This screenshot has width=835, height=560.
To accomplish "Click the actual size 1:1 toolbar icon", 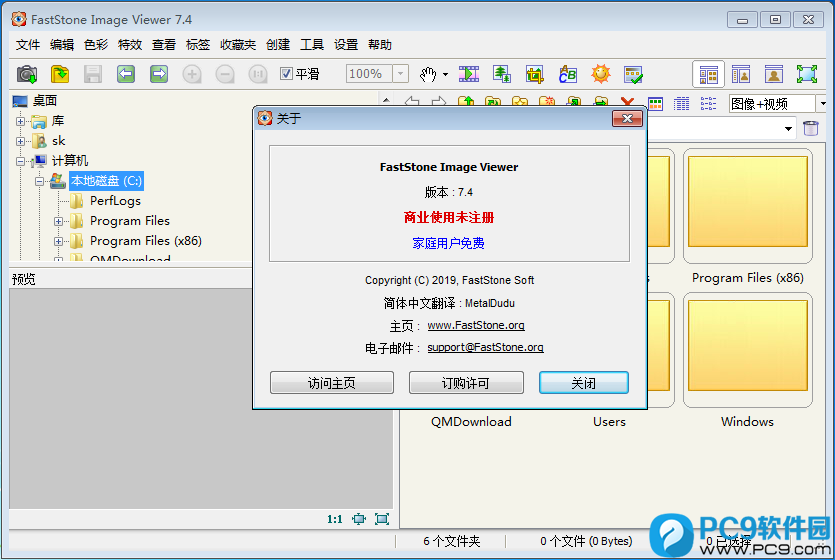I will point(258,74).
